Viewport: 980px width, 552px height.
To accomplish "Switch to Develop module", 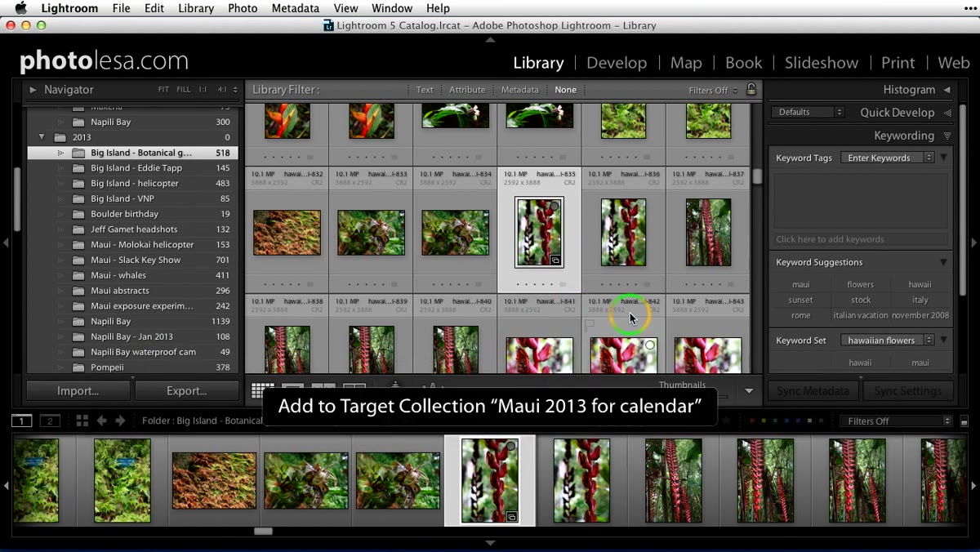I will (617, 63).
